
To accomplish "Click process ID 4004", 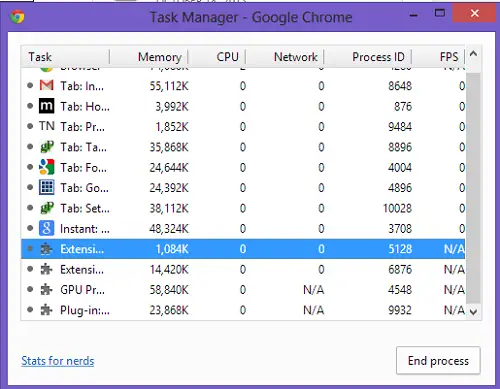I will (400, 167).
